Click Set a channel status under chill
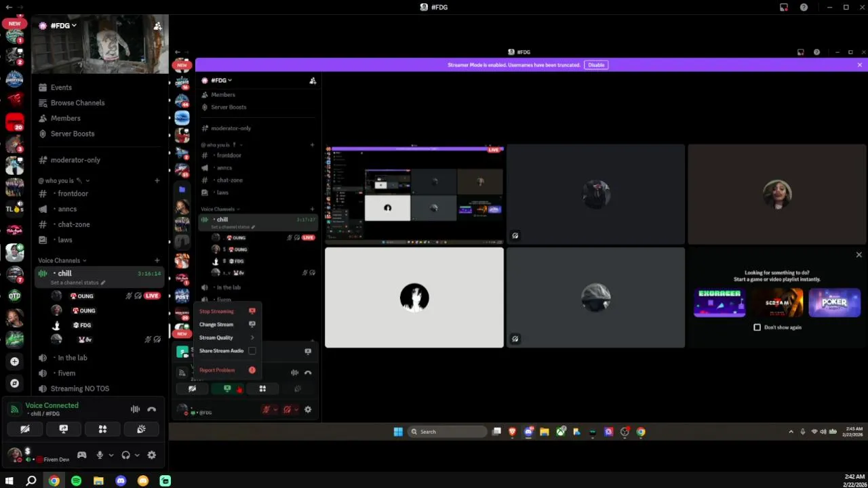This screenshot has width=868, height=488. 77,283
